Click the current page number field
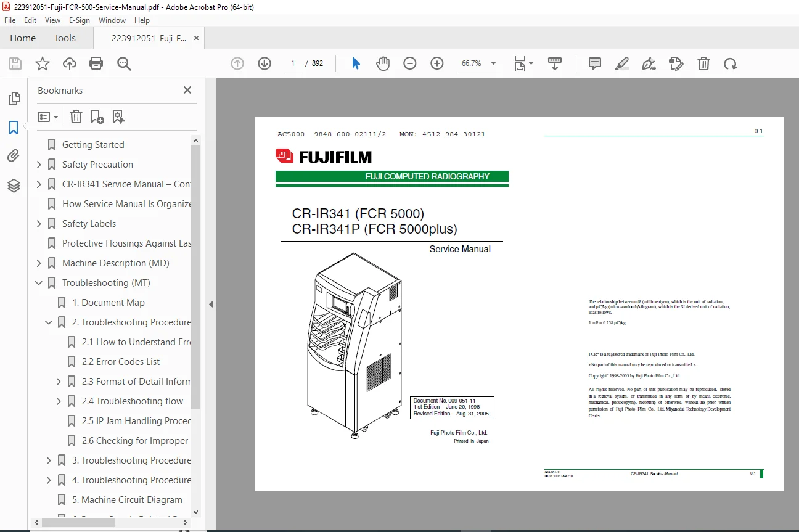The height and width of the screenshot is (532, 799). pyautogui.click(x=293, y=63)
